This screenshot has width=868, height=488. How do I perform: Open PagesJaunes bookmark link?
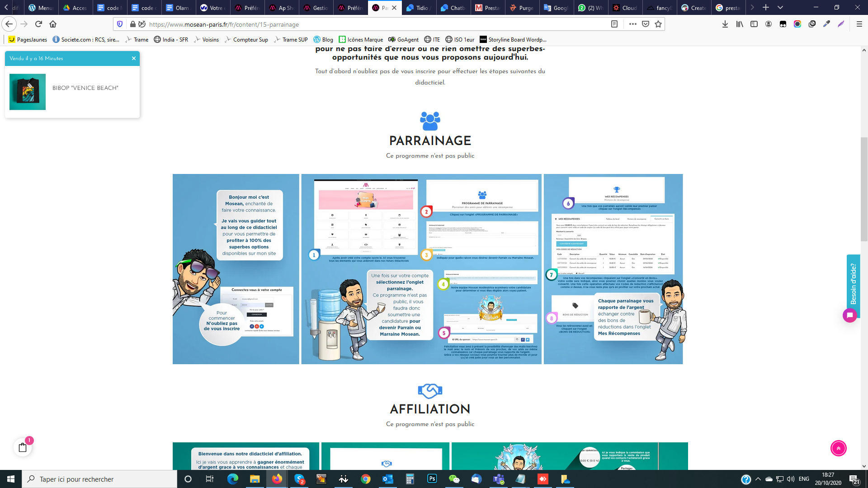coord(28,39)
